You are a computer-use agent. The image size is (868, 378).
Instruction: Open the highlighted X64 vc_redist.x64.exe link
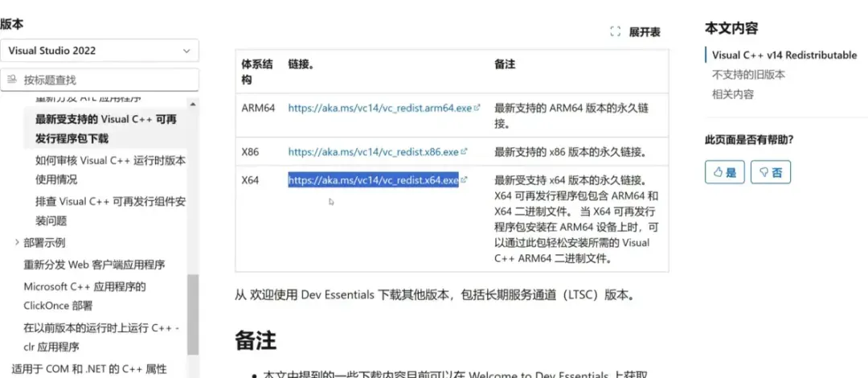pos(374,180)
